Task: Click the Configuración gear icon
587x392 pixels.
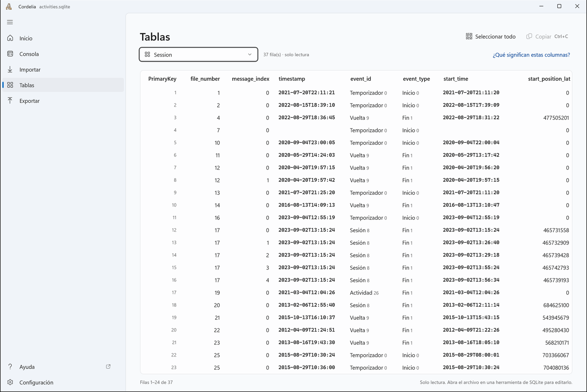Action: [x=10, y=382]
